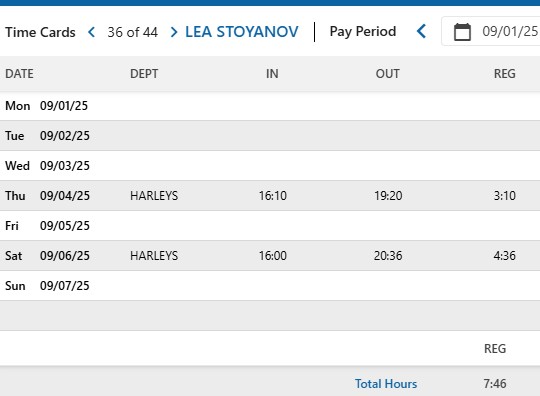Click the REG column header

point(505,74)
